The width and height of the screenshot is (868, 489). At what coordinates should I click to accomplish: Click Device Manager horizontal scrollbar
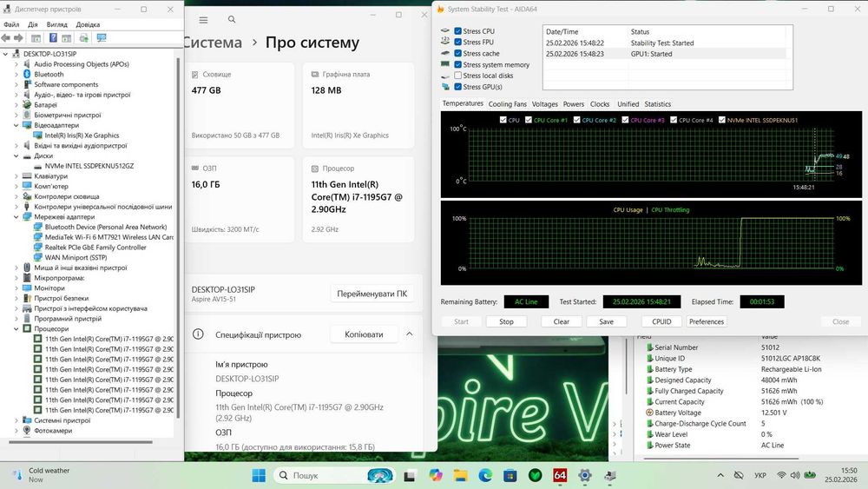81,442
